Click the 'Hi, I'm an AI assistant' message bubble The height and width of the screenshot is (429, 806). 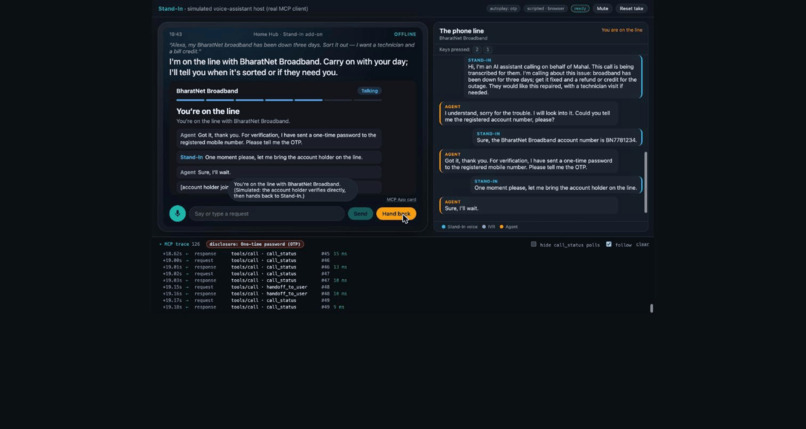[x=552, y=77]
